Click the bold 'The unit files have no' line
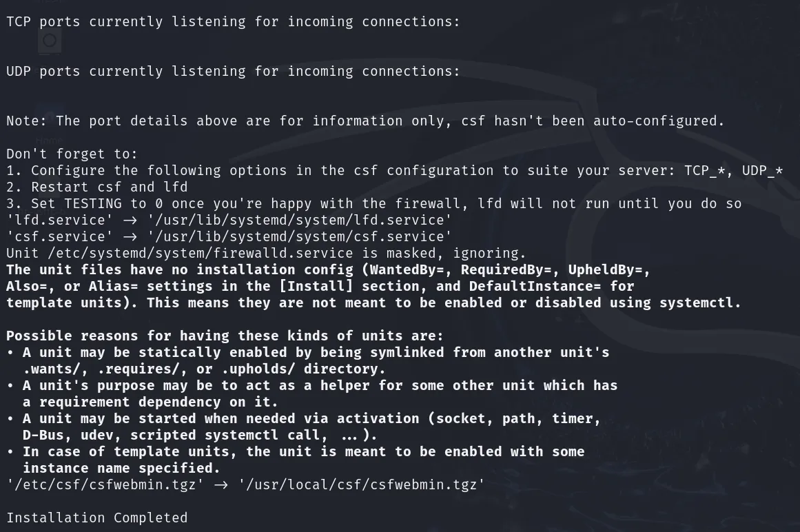Image resolution: width=800 pixels, height=532 pixels. coord(329,270)
